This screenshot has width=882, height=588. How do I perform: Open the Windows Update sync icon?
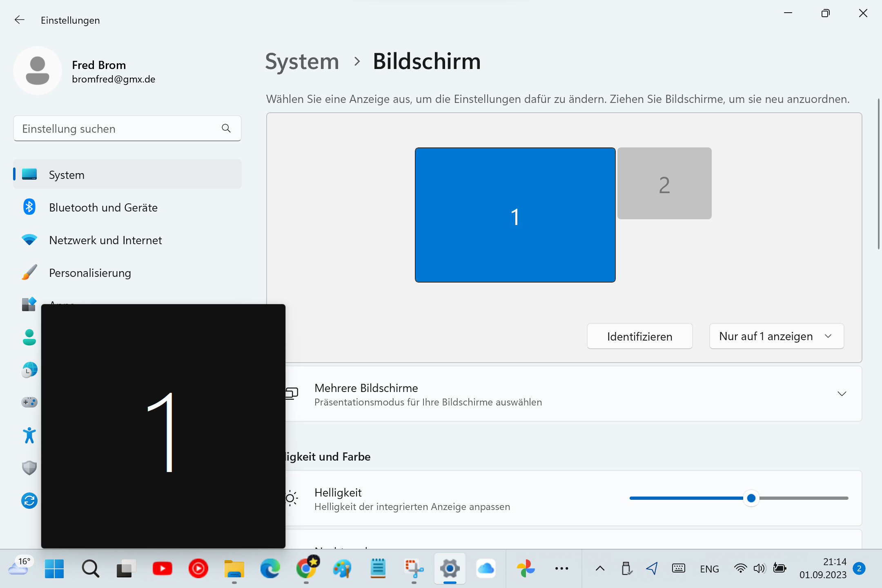tap(29, 501)
